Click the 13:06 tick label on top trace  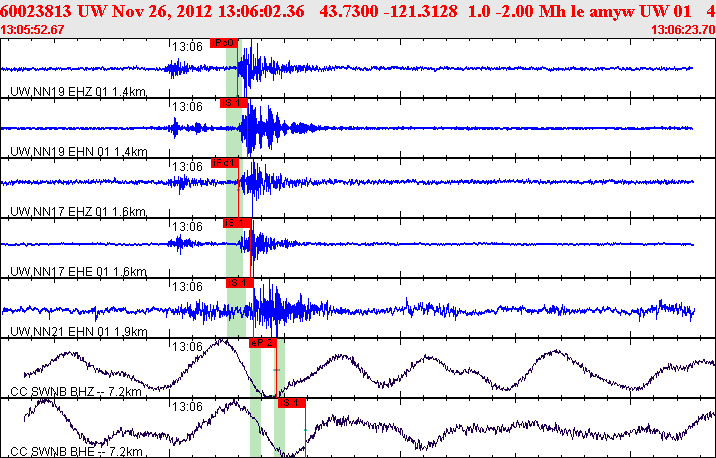187,46
